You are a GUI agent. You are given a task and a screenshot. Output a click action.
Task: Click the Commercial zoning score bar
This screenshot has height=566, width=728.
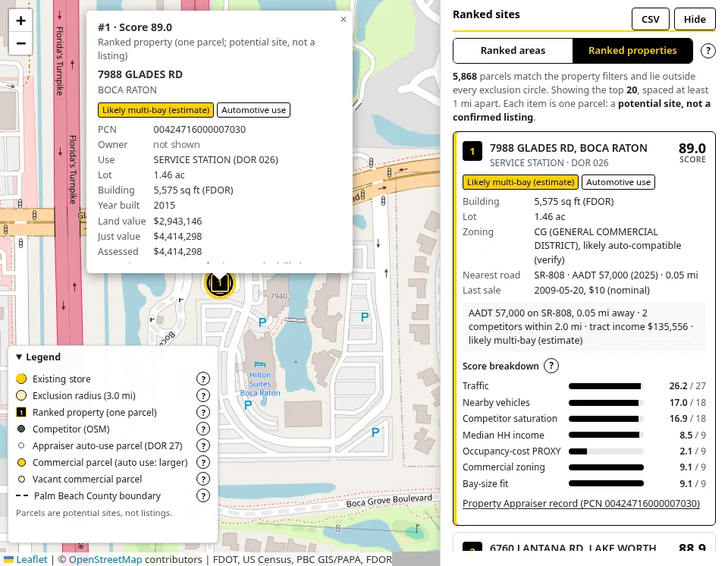[606, 467]
